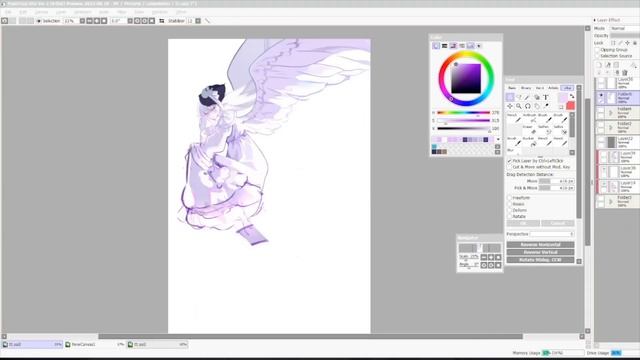
Task: Hide Folder5 layer with eye toggle
Action: (x=601, y=95)
